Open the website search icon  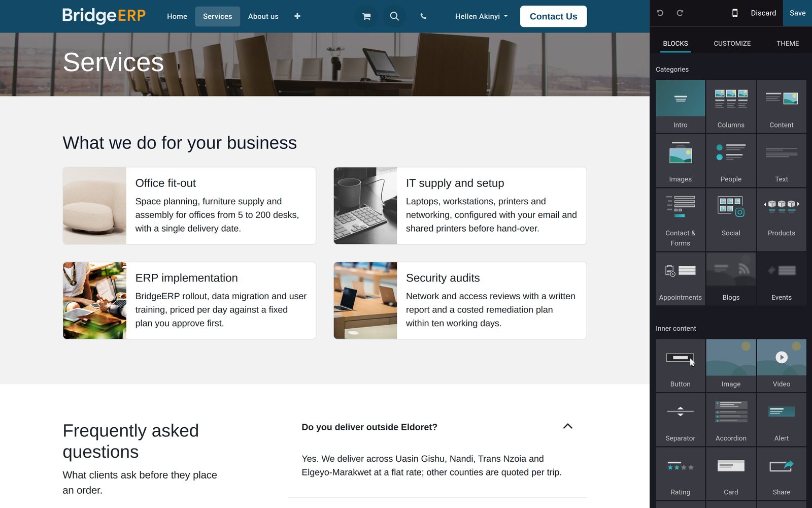point(394,16)
